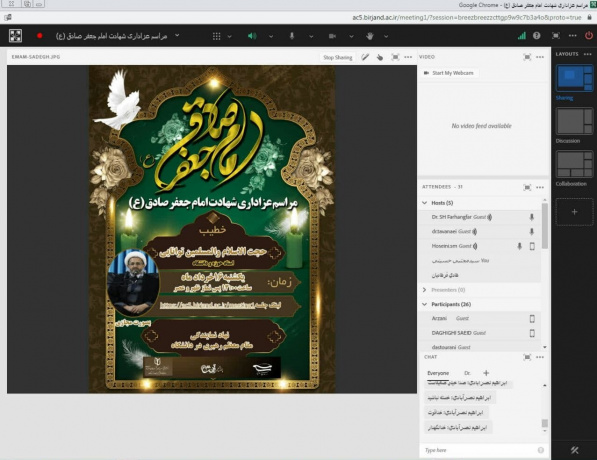Open the help question mark icon
The height and width of the screenshot is (460, 597).
(536, 36)
